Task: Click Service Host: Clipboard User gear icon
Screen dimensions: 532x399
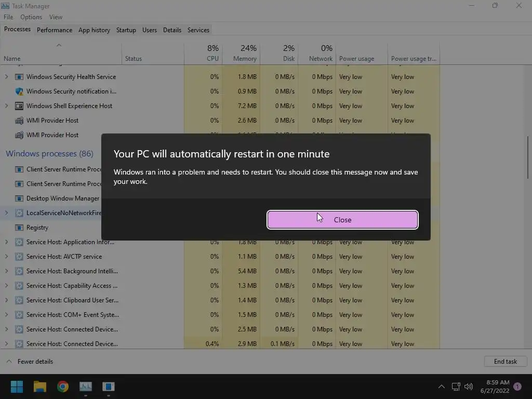Action: pos(19,300)
